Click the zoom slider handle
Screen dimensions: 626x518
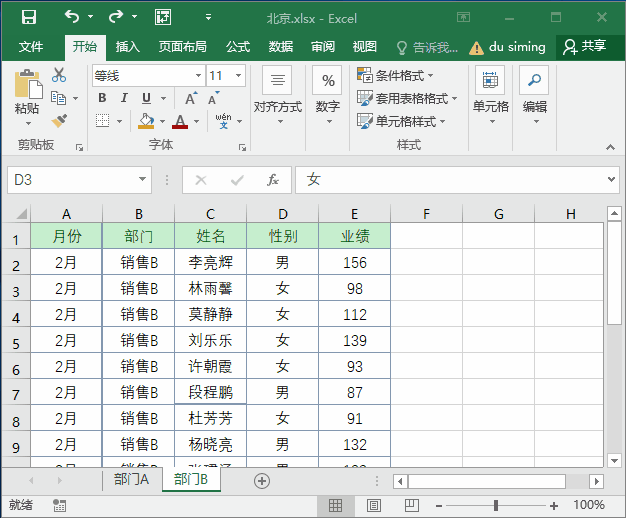(x=496, y=506)
